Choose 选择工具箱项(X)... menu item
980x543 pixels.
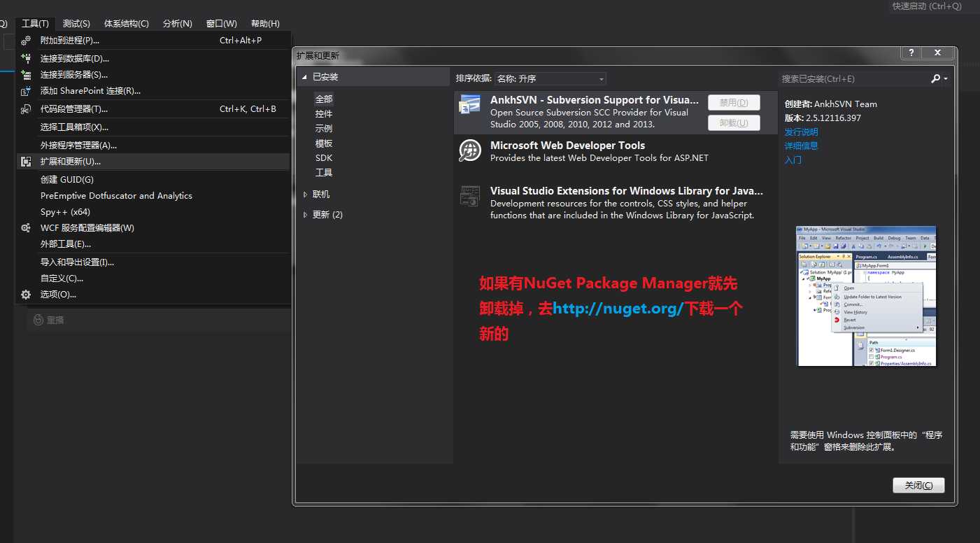(153, 127)
